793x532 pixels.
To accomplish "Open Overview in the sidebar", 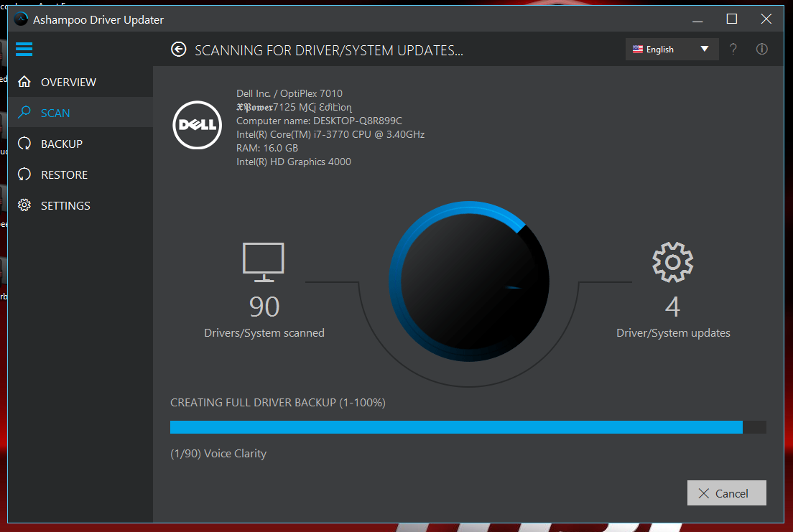I will 80,82.
